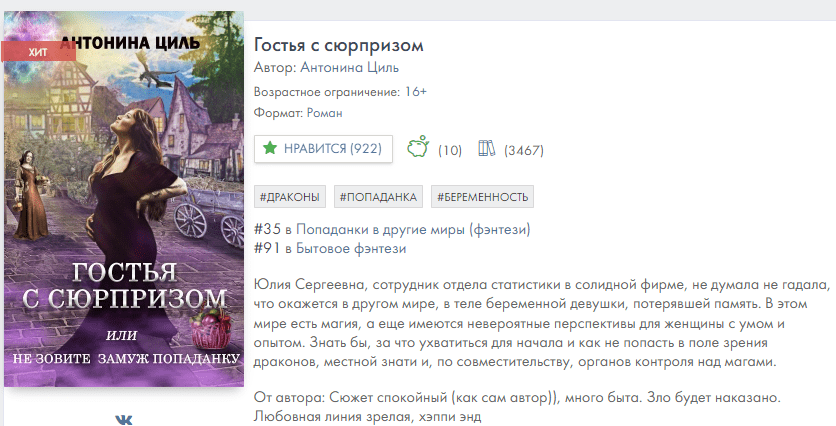Select the #ДРАКОНЫ tag
The width and height of the screenshot is (836, 426).
[x=290, y=197]
